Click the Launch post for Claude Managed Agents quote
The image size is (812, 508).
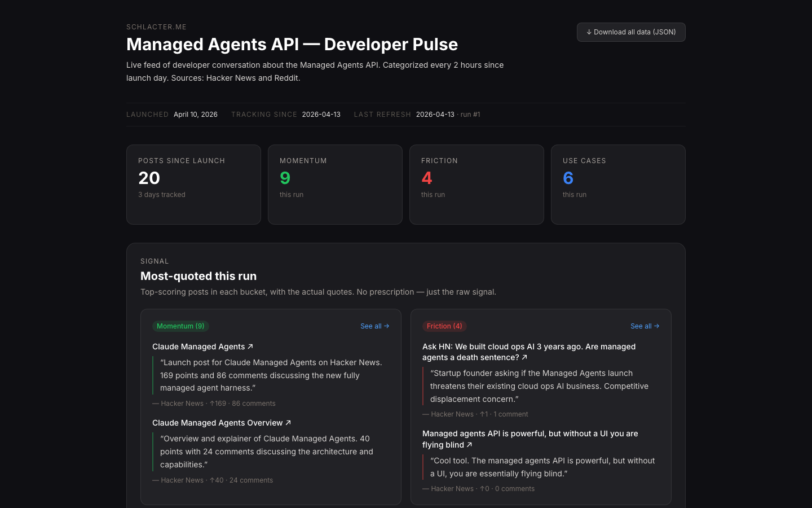click(x=271, y=375)
